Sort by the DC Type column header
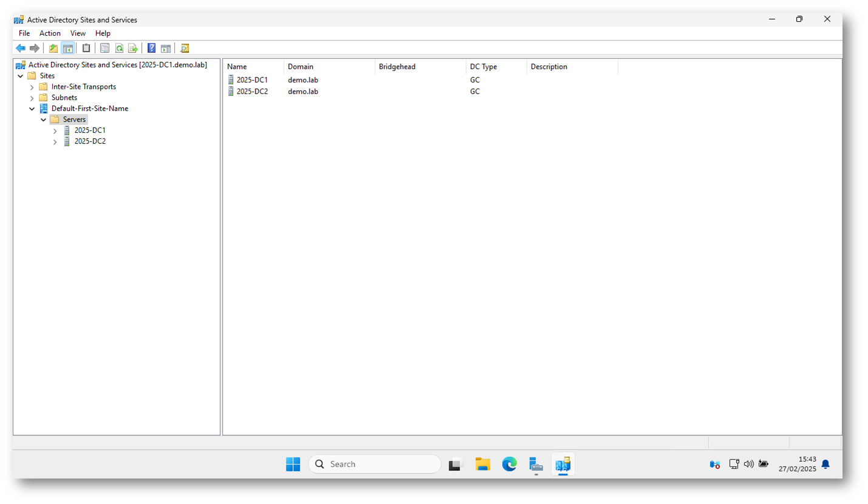Image resolution: width=868 pixels, height=504 pixels. 497,67
